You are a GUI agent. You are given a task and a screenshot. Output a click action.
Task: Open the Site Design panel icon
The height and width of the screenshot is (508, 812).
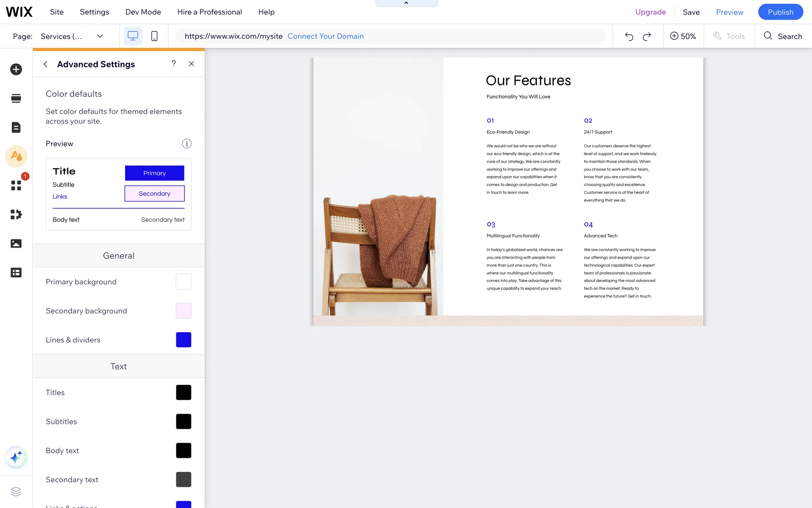pos(16,156)
